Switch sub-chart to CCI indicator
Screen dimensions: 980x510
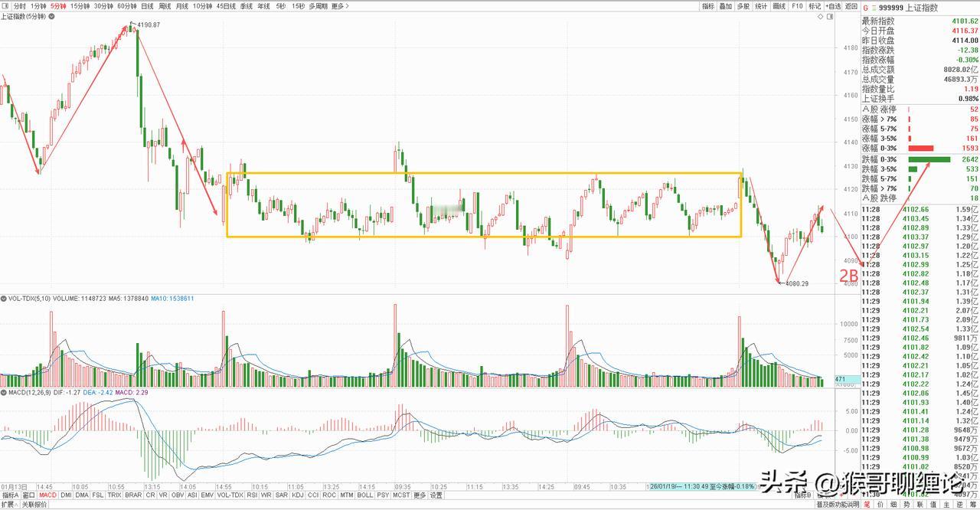[x=313, y=495]
